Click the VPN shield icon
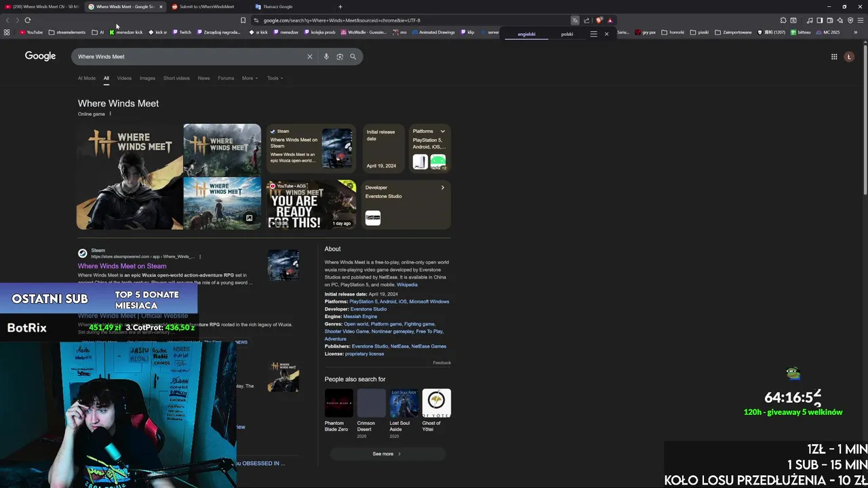Viewport: 868px width, 488px height. [850, 20]
